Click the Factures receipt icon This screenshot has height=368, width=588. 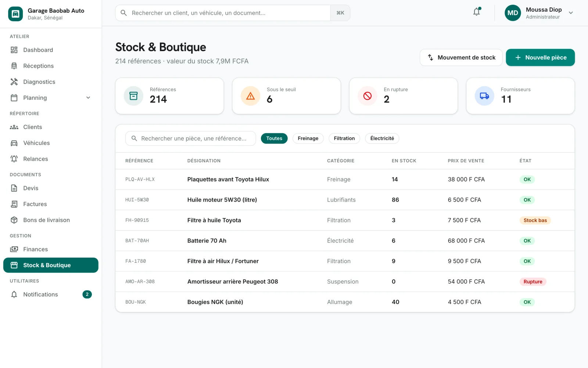[x=14, y=204]
